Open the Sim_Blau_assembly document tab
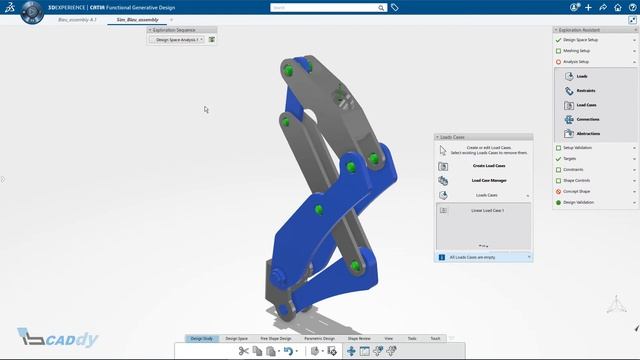The image size is (640, 360). tap(137, 20)
